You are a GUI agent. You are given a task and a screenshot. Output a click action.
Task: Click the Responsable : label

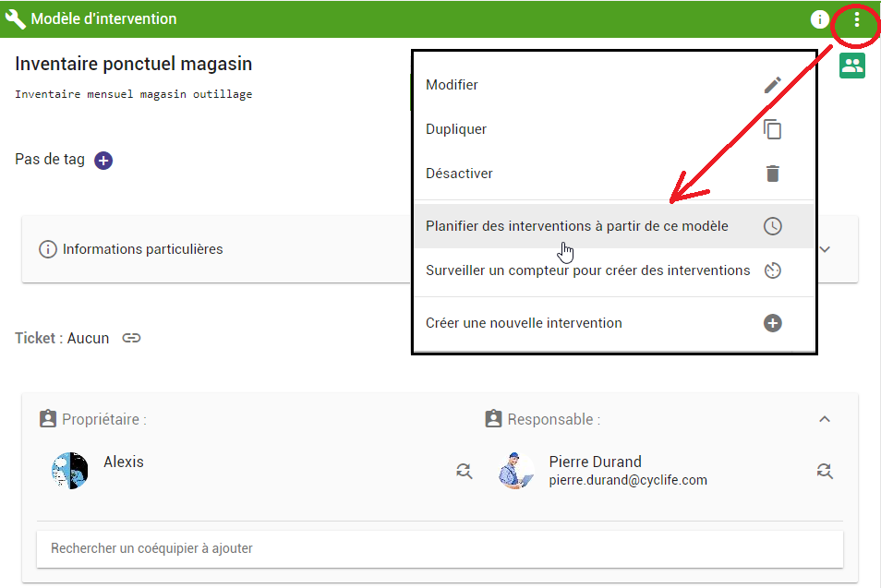pyautogui.click(x=554, y=419)
